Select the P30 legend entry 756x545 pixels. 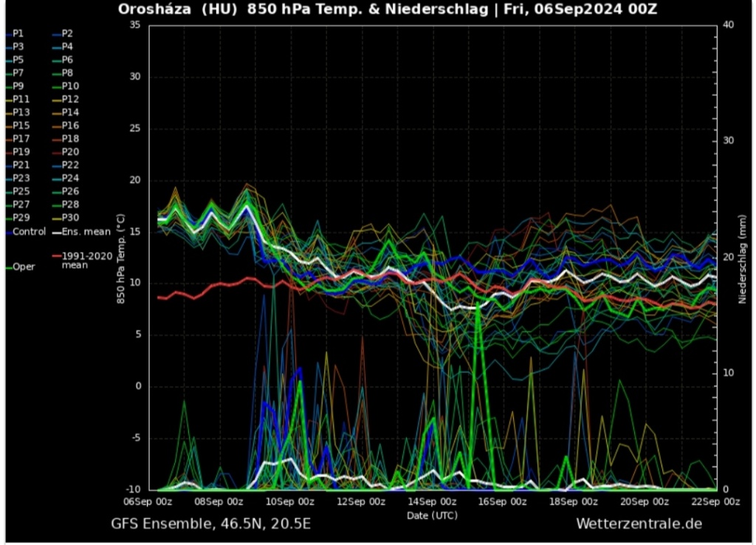pos(70,218)
